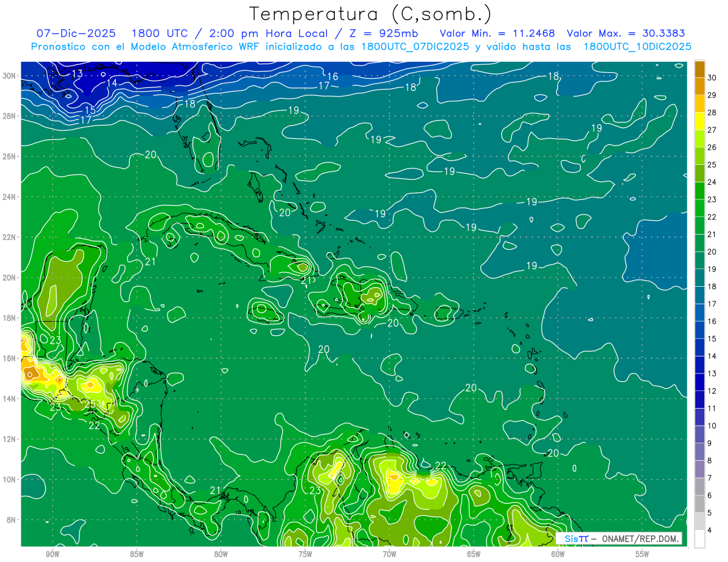Click the '16' contour label on the map
The image size is (728, 562).
click(x=332, y=76)
